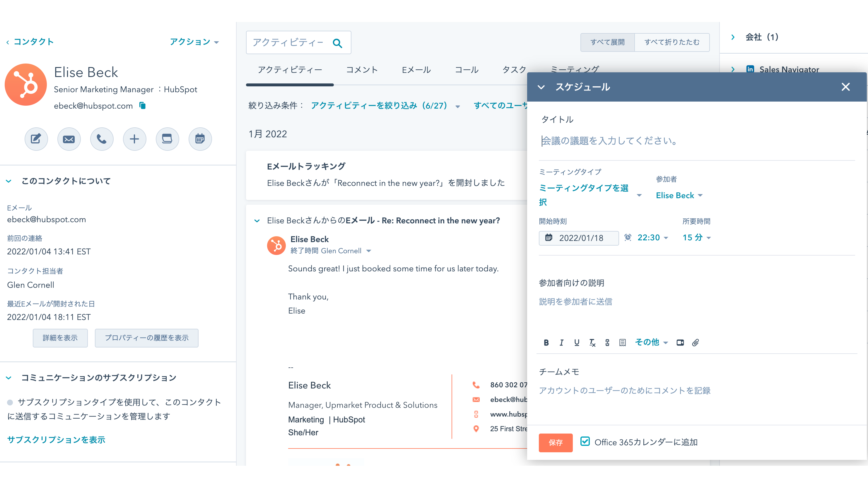
Task: Click the plus icon to add activity
Action: 134,139
